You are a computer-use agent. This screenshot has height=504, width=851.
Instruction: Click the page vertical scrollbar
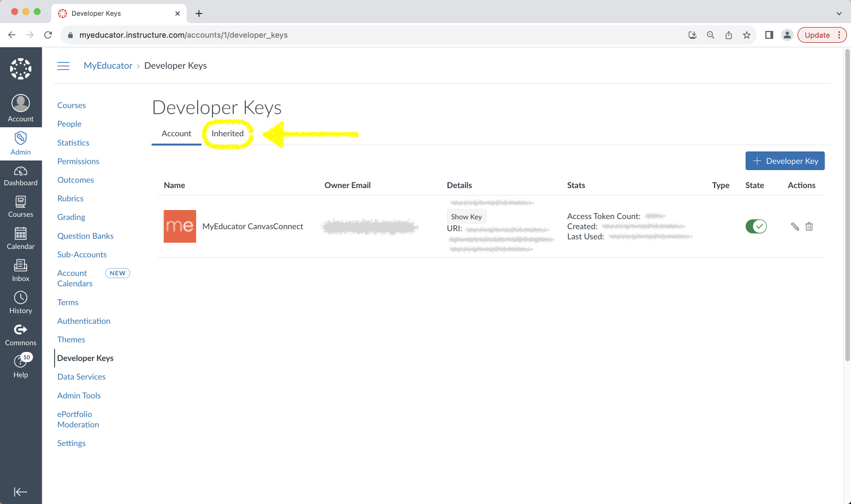pyautogui.click(x=847, y=205)
